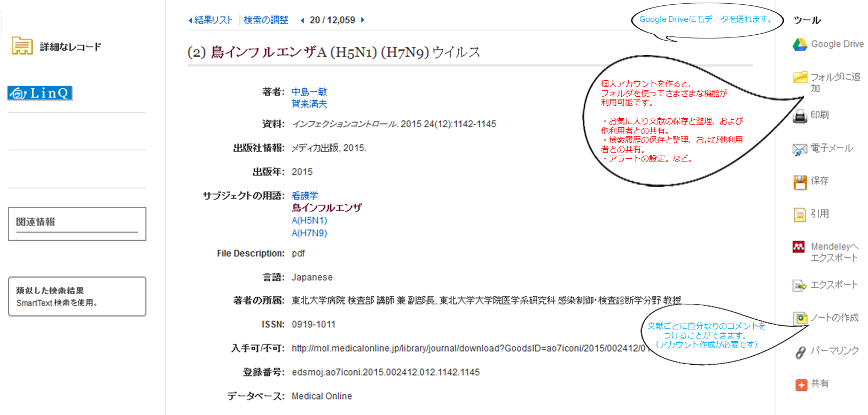Click the 共有 share plus icon

[801, 385]
